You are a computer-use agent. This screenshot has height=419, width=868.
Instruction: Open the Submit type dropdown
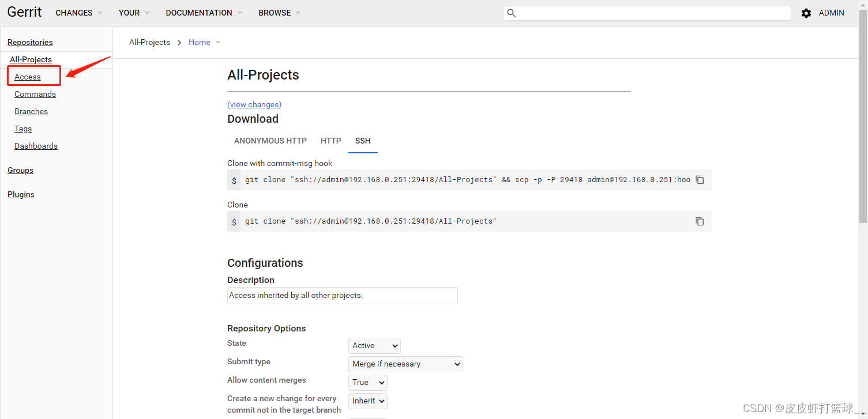click(405, 364)
